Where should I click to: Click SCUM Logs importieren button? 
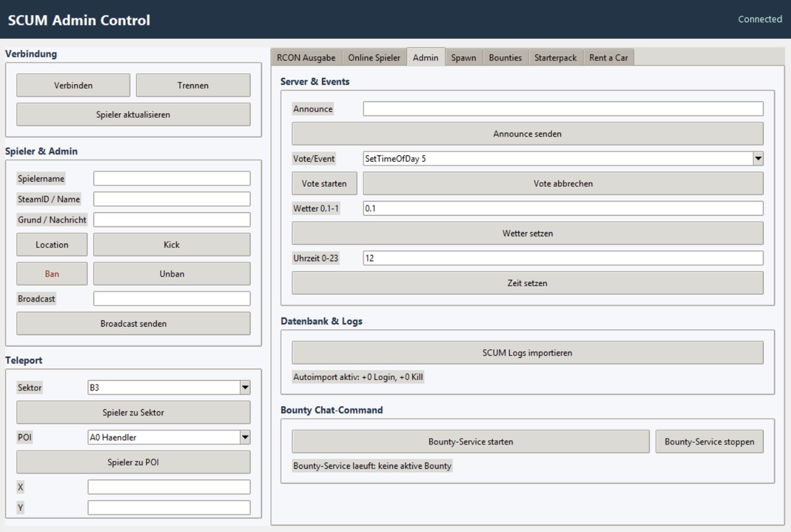coord(528,353)
